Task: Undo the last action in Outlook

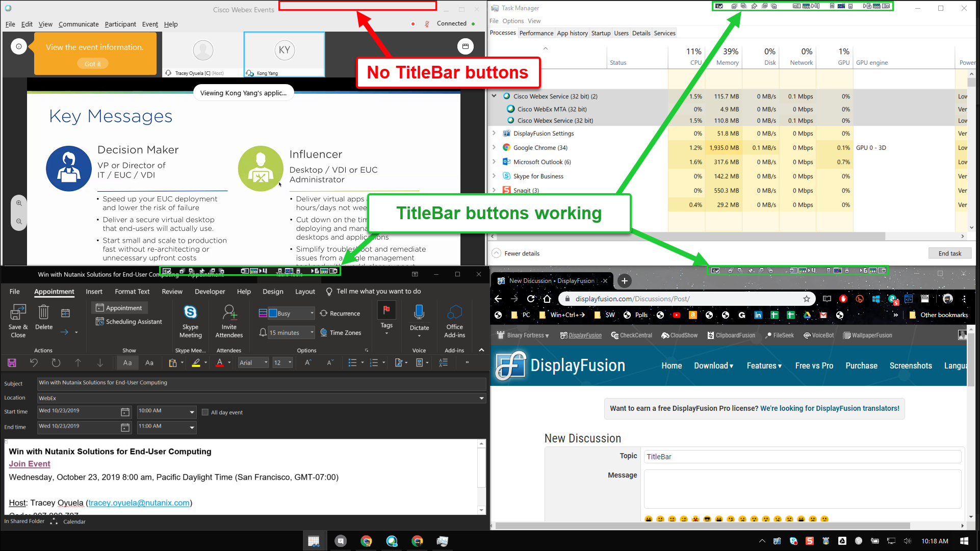Action: (x=34, y=363)
